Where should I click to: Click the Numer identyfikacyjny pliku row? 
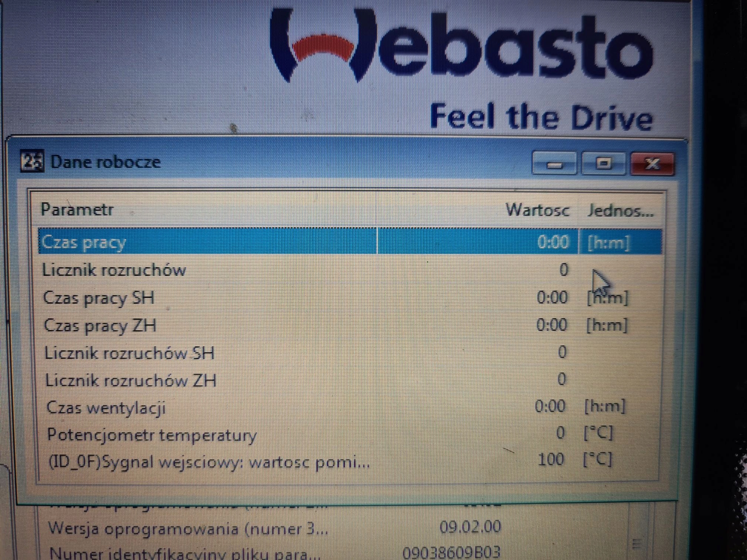pyautogui.click(x=184, y=553)
